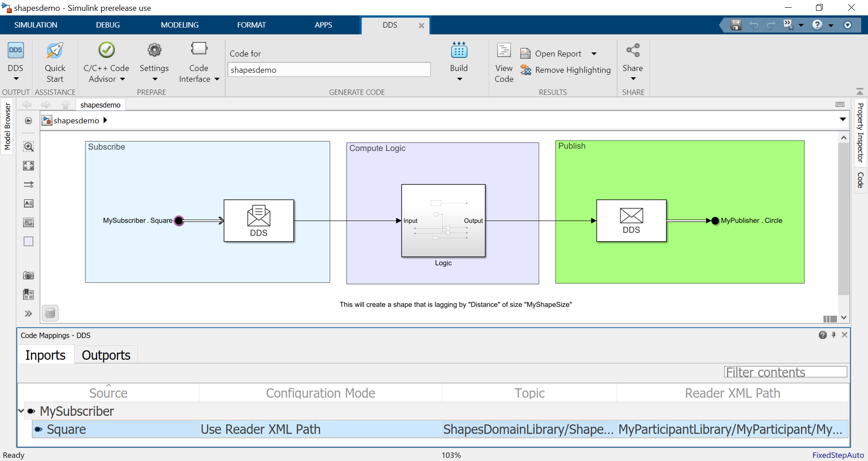Expand the palette double-chevron
The height and width of the screenshot is (461, 868).
click(28, 314)
